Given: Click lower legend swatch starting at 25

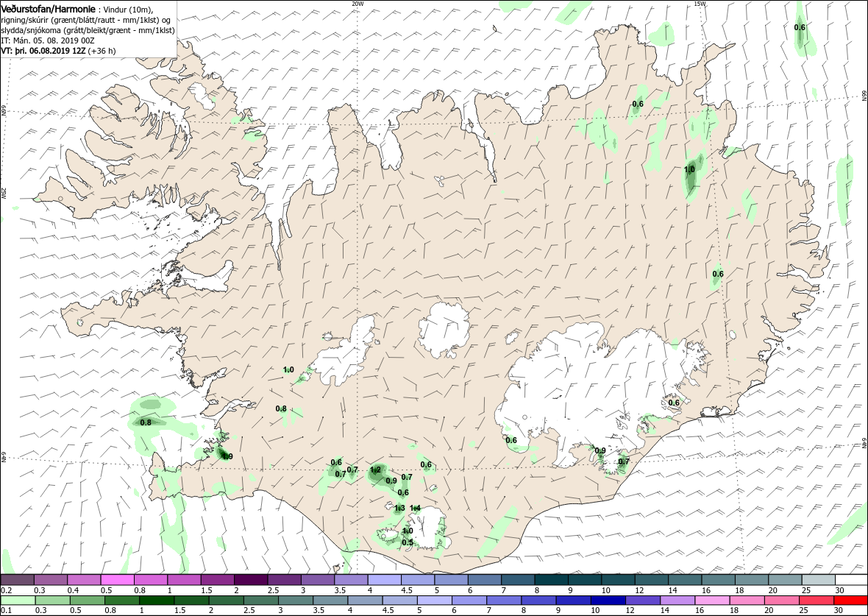Looking at the screenshot, I should (x=816, y=601).
